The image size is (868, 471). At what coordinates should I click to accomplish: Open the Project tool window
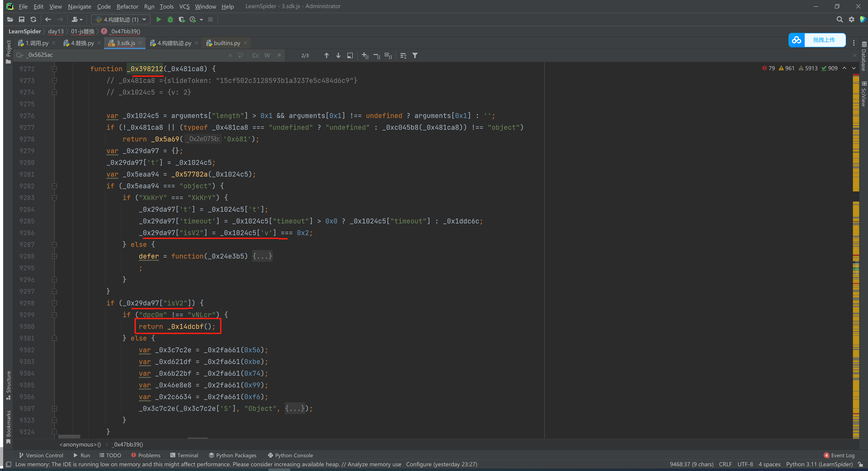(8, 52)
